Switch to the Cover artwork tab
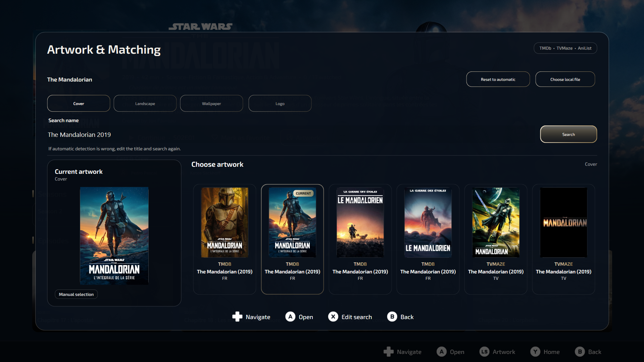The height and width of the screenshot is (362, 644). point(79,103)
